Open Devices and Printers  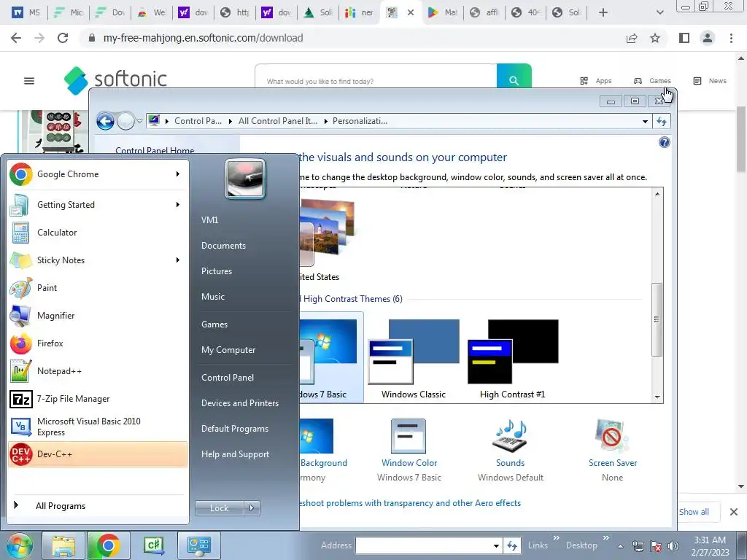(x=239, y=403)
